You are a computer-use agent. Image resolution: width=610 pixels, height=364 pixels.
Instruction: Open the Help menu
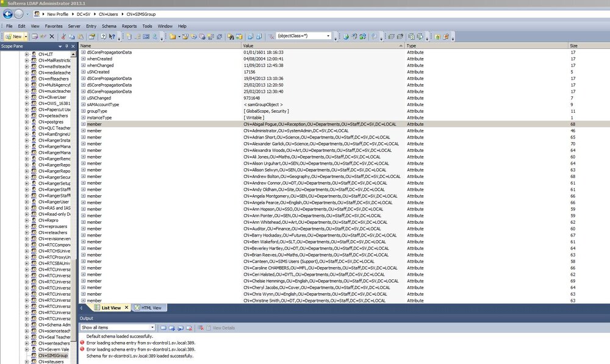[182, 26]
